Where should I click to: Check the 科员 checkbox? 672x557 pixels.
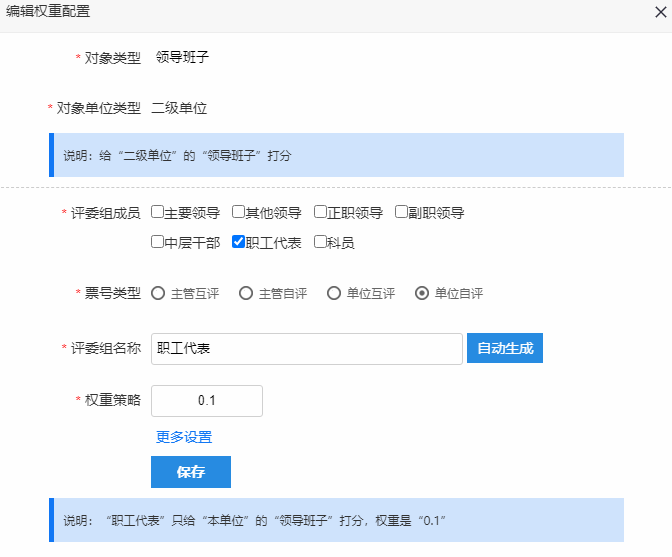pyautogui.click(x=320, y=242)
